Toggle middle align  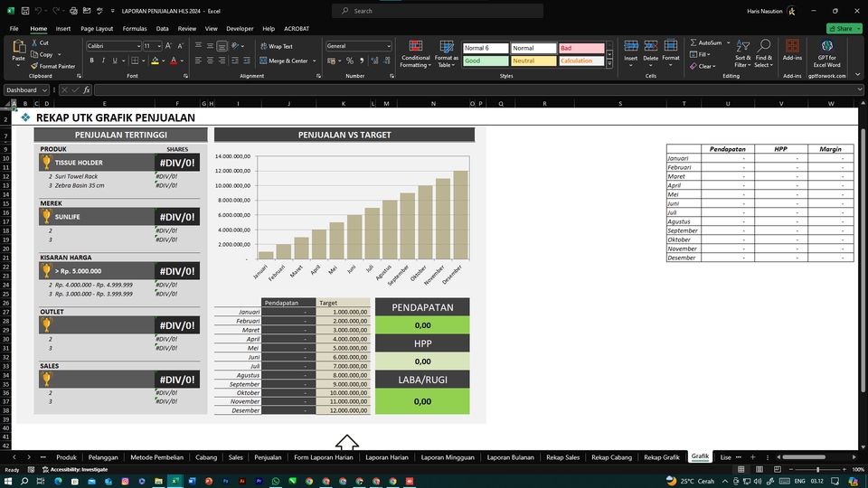(x=210, y=46)
